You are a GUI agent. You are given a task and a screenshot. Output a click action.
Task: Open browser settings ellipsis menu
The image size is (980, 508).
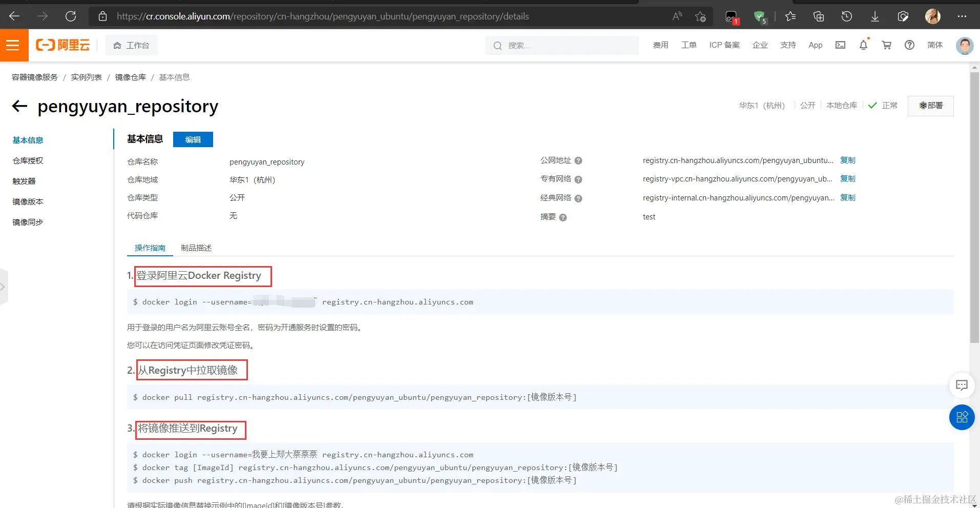coord(962,16)
